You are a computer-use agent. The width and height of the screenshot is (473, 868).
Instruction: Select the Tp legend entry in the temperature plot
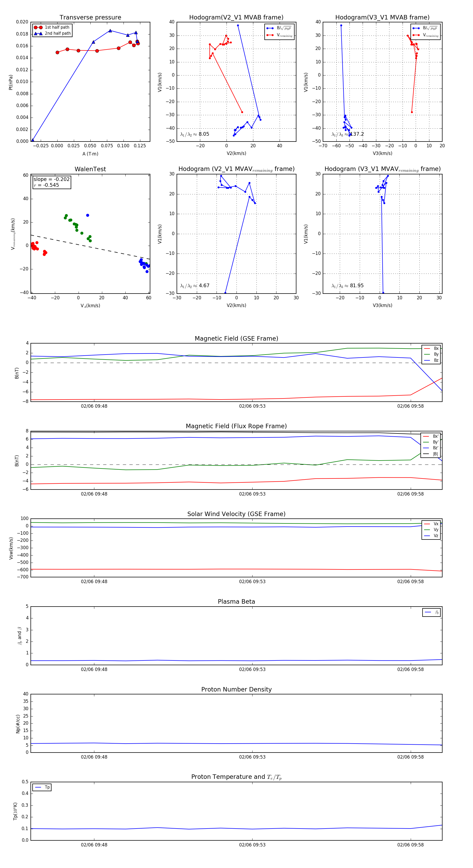[42, 788]
